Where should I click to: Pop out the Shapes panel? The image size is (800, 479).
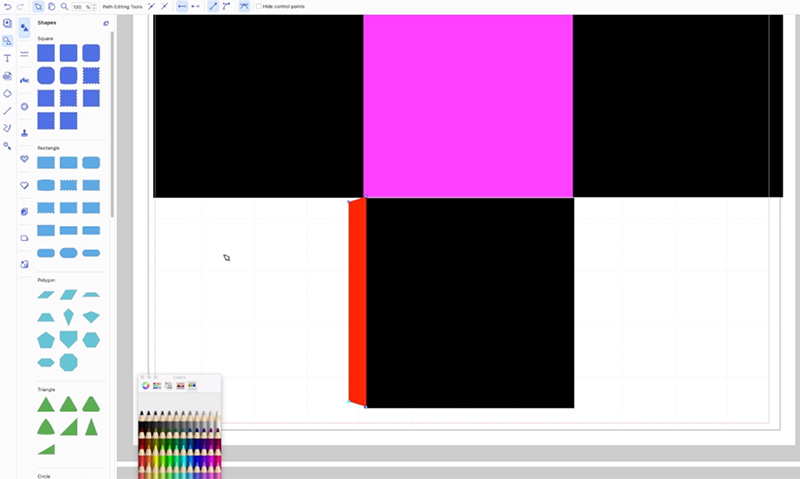[107, 22]
